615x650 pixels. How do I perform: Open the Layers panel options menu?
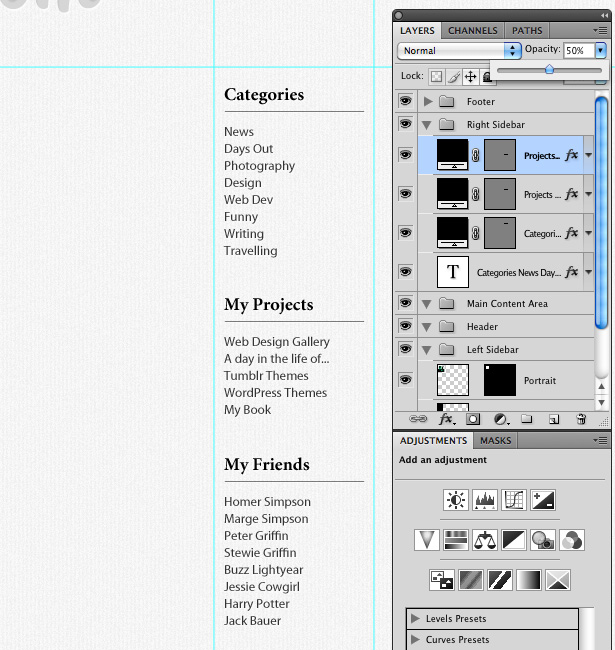[x=600, y=30]
